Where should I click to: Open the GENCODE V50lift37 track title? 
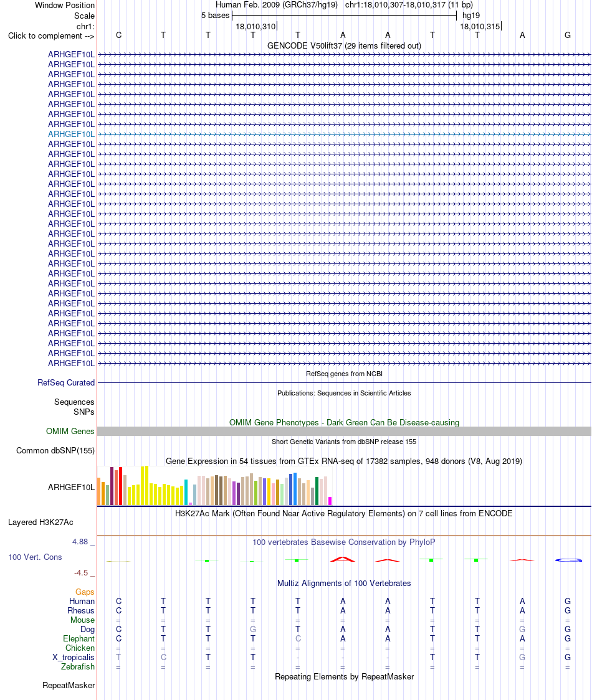click(x=344, y=45)
